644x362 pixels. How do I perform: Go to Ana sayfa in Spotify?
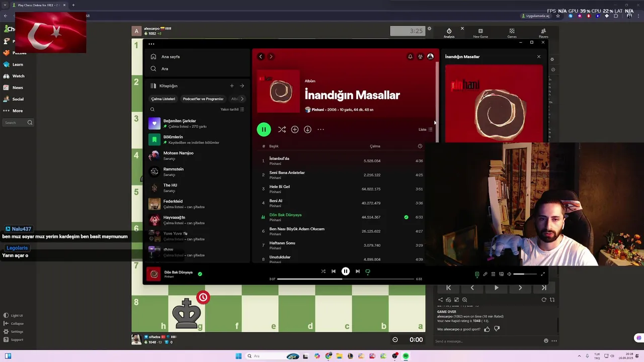click(165, 57)
